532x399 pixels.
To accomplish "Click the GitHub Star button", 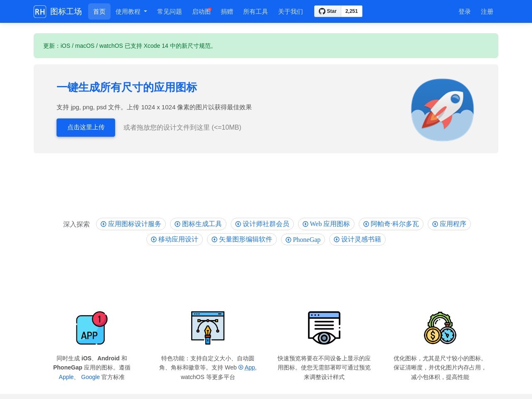I will pyautogui.click(x=328, y=11).
